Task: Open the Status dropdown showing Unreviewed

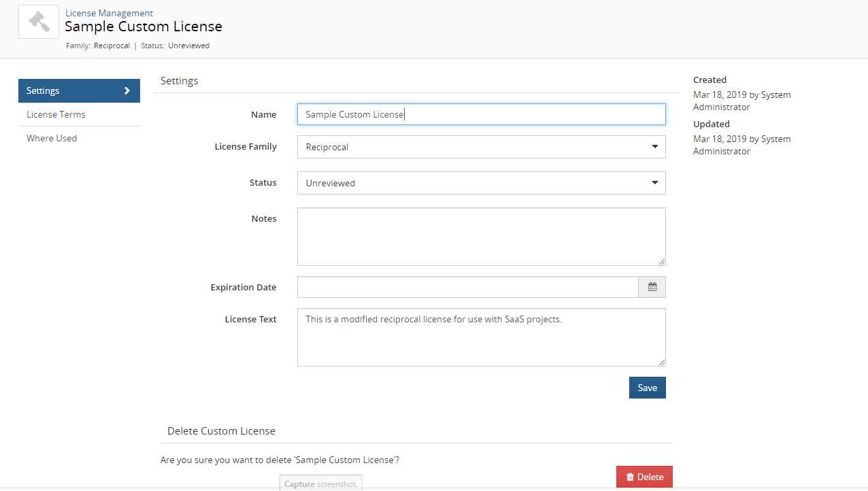Action: [480, 183]
